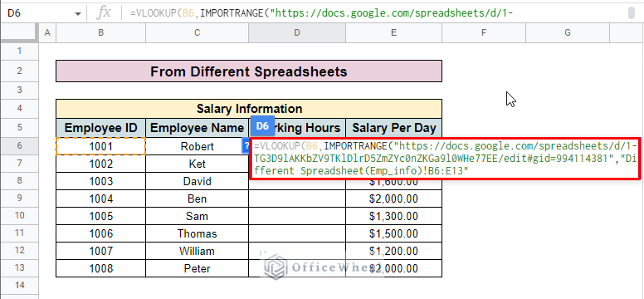Image resolution: width=644 pixels, height=299 pixels.
Task: Select row 7 header
Action: click(x=19, y=164)
